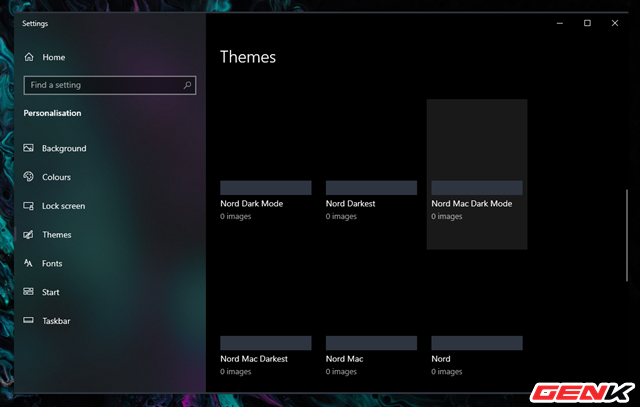Maximize the Settings window
640x407 pixels.
pos(587,22)
